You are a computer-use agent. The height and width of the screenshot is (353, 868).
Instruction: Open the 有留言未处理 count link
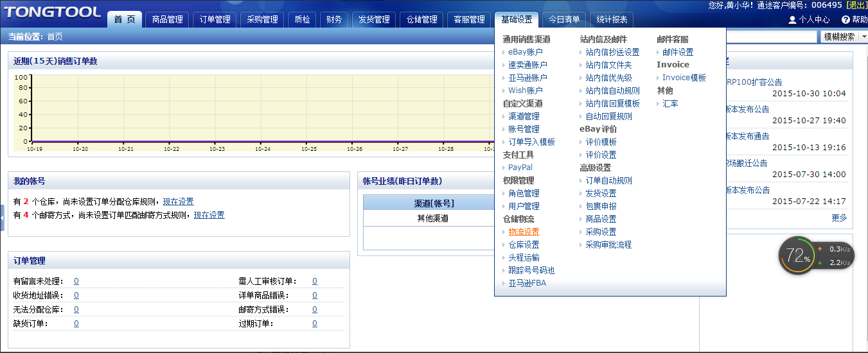click(x=76, y=281)
